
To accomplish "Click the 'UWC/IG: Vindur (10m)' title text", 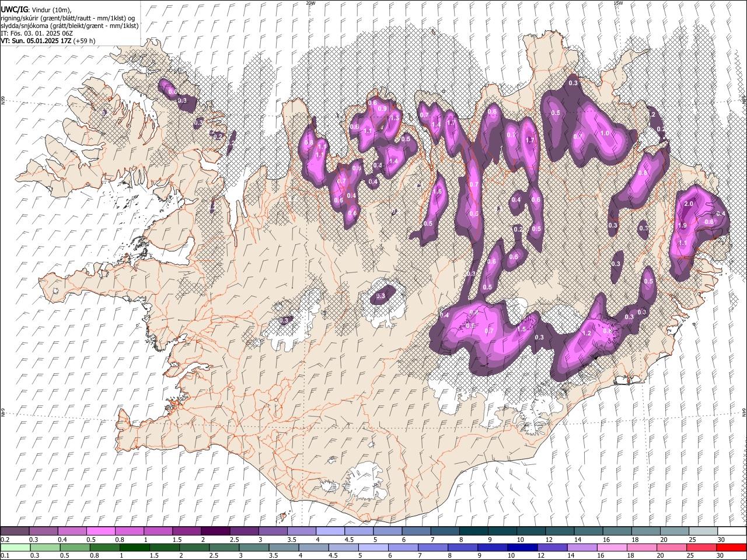I will pos(36,10).
